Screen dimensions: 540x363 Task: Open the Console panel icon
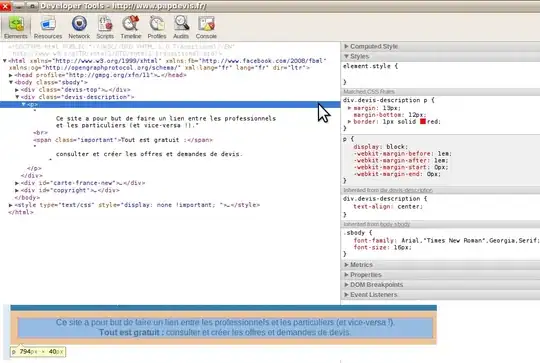point(206,28)
